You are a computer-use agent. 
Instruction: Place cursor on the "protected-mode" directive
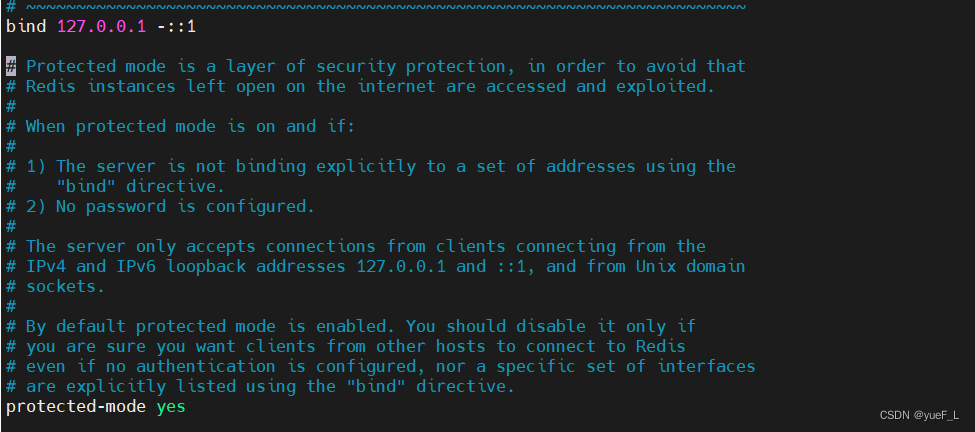coord(76,407)
